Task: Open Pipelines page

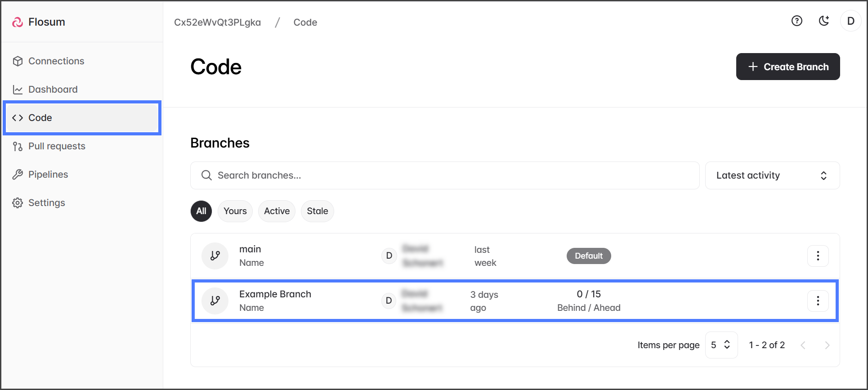Action: coord(48,175)
